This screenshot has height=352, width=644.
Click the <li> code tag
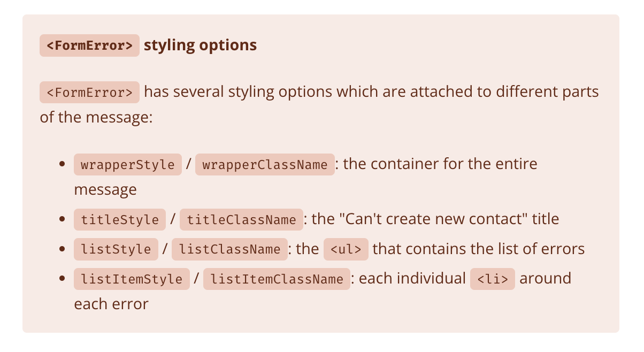coord(493,279)
